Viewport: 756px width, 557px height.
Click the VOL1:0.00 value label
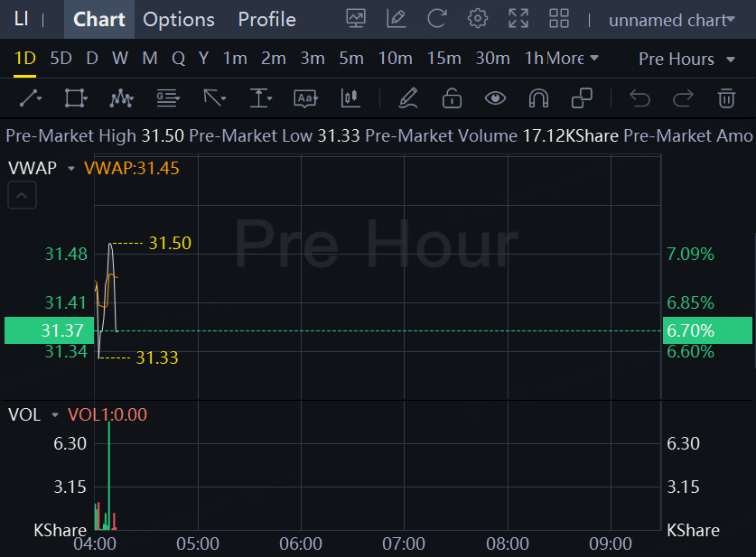(x=107, y=415)
